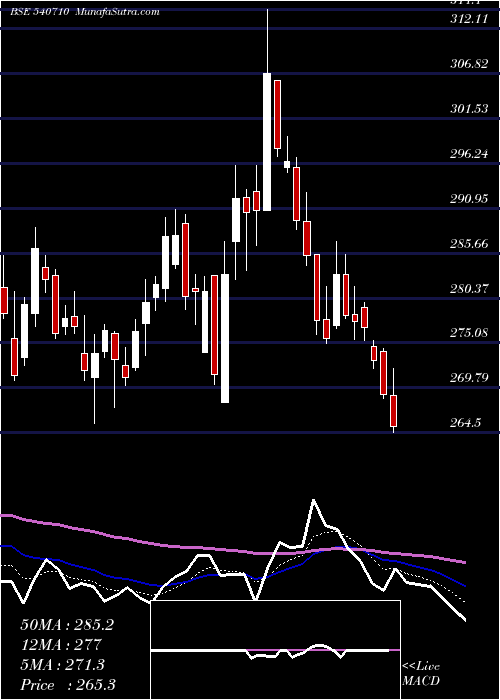Click the <<Live MACD label

[x=421, y=673]
